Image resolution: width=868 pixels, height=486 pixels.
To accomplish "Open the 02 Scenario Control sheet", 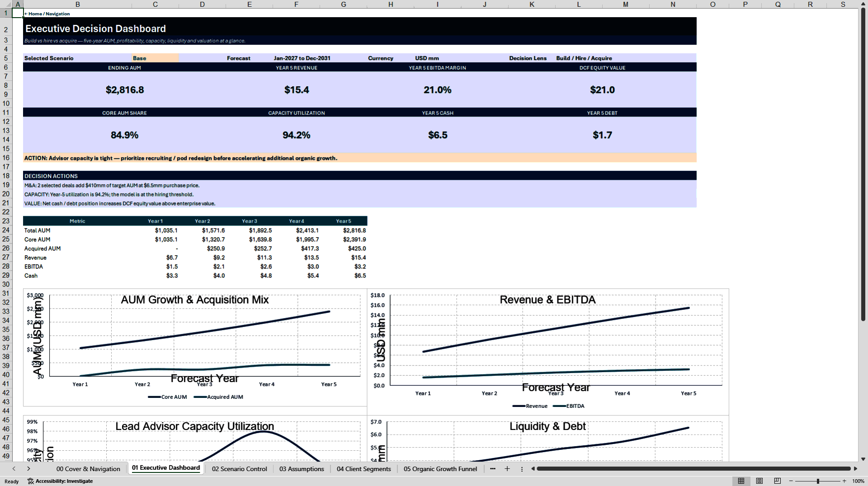I will [240, 469].
